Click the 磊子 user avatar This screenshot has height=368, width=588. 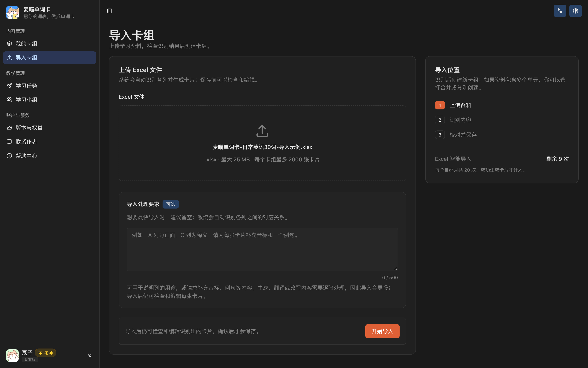[12, 356]
